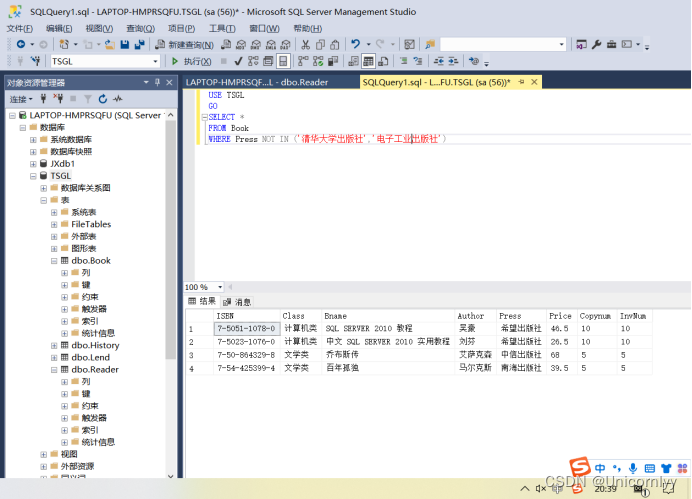Toggle the Query Options button
The width and height of the screenshot is (692, 499).
click(x=268, y=61)
